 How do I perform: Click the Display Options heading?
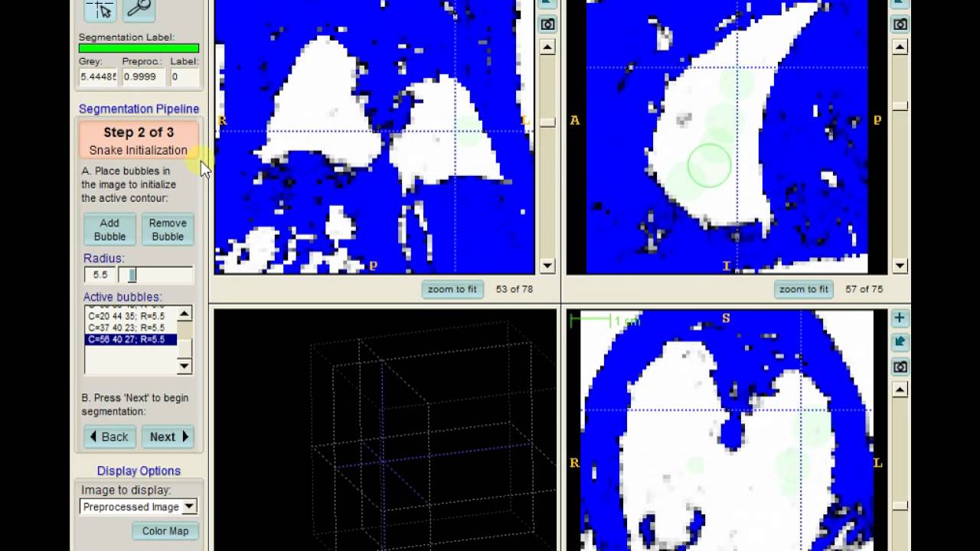(x=139, y=471)
